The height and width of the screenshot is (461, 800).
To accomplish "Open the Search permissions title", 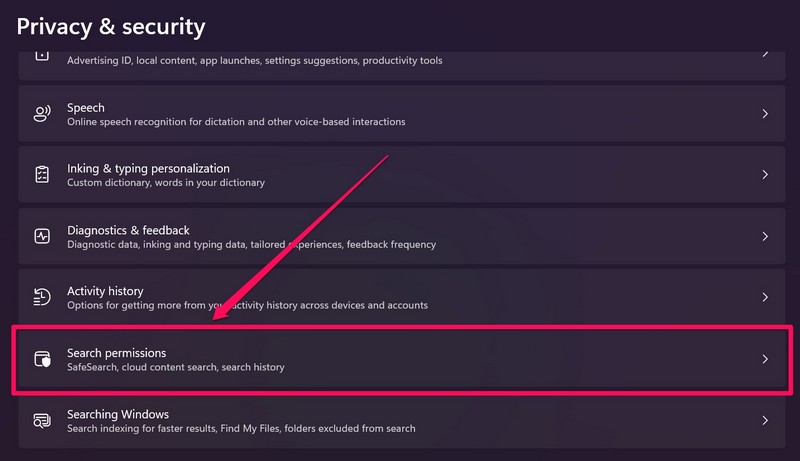I will (x=116, y=353).
